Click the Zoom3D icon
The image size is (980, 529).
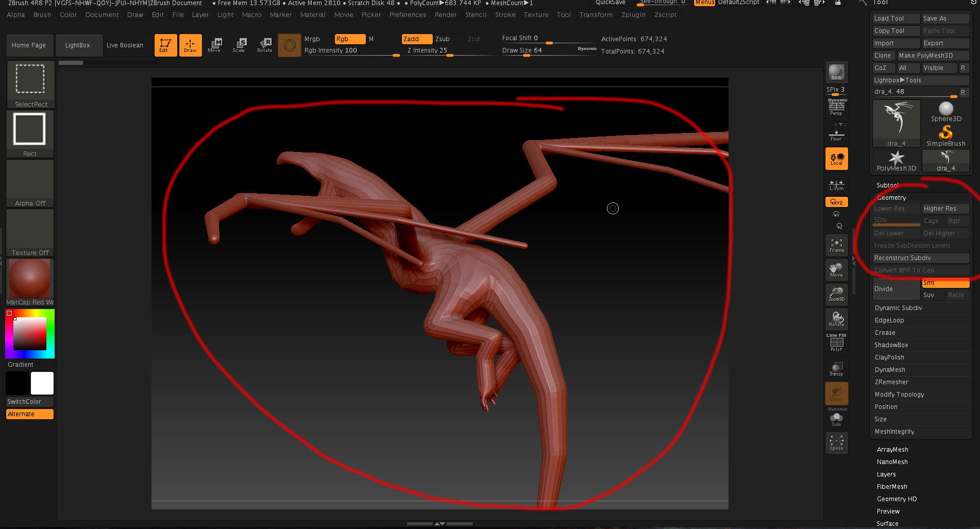tap(836, 295)
